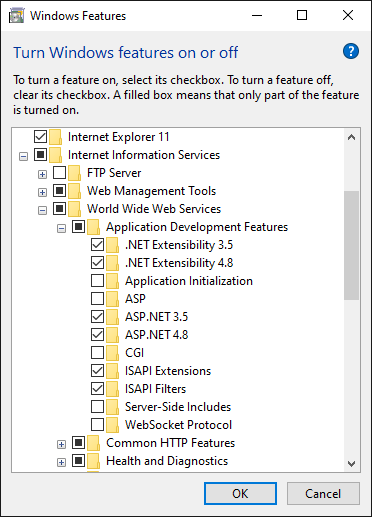The height and width of the screenshot is (517, 372).
Task: Click the Windows Features title bar icon
Action: click(x=16, y=16)
